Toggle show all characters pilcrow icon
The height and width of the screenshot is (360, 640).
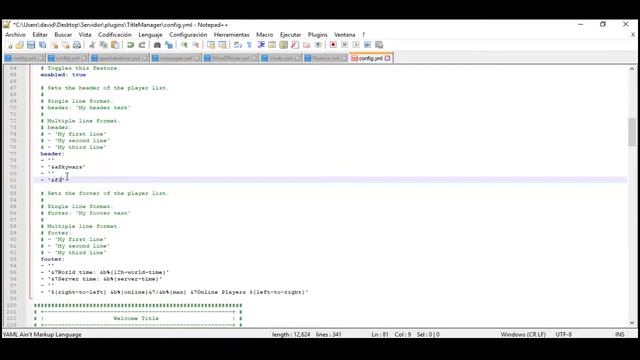click(249, 45)
